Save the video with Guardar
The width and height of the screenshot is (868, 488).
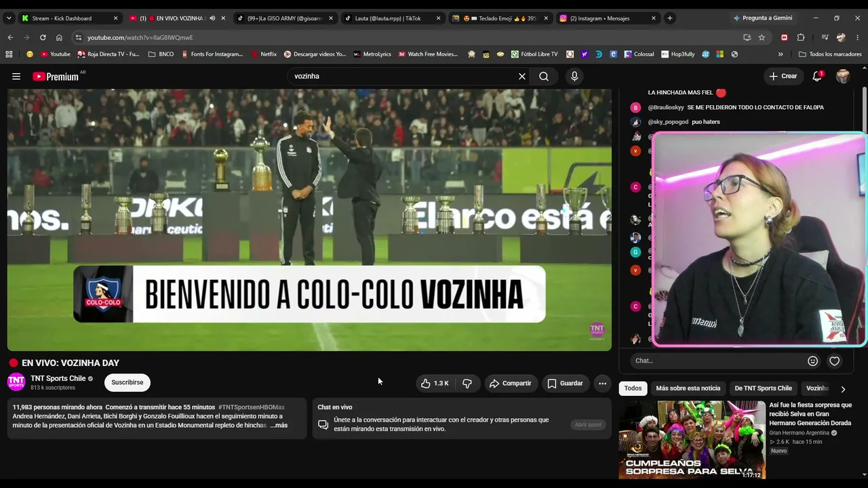[565, 384]
